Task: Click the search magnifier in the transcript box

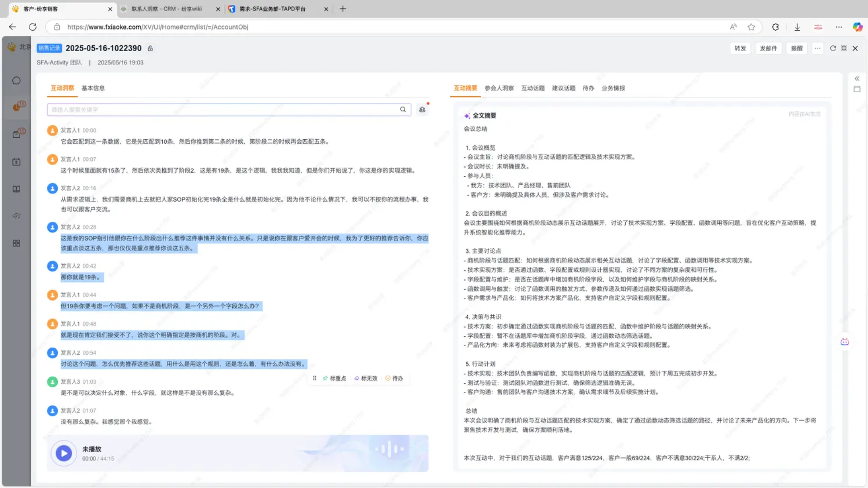Action: point(403,109)
